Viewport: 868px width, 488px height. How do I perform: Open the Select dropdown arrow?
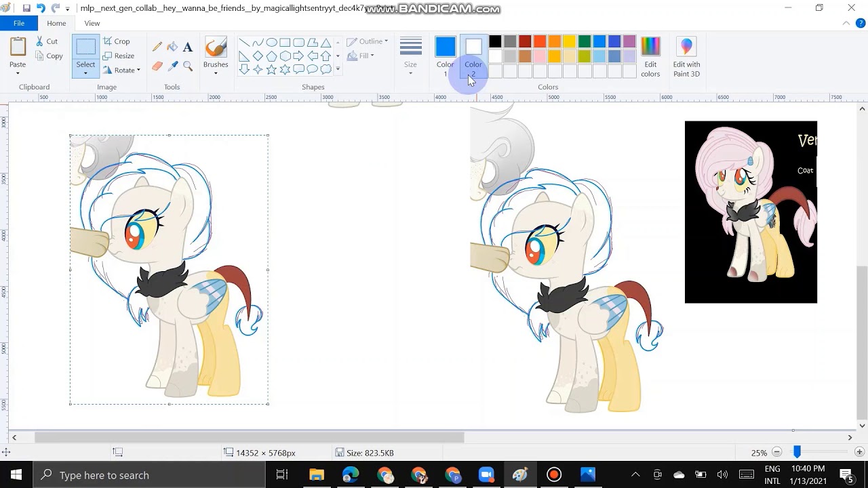pos(85,73)
